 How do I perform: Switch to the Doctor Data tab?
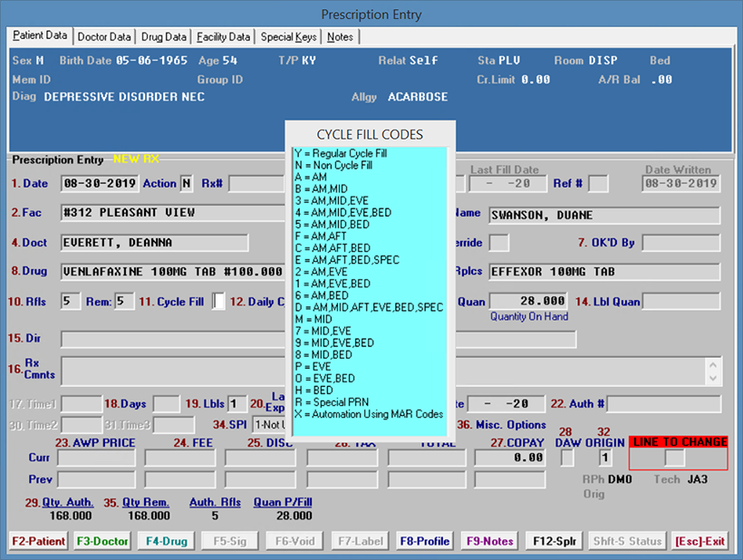[103, 37]
